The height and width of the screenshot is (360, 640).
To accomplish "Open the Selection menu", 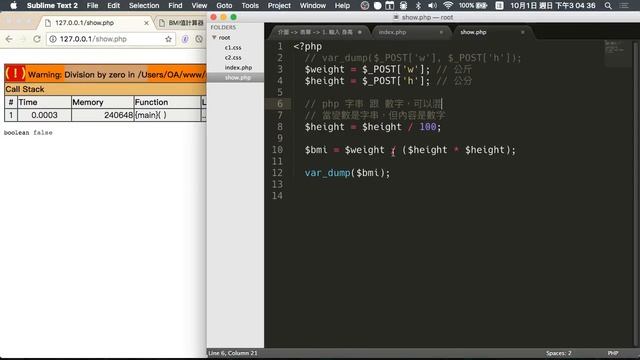I will (144, 5).
